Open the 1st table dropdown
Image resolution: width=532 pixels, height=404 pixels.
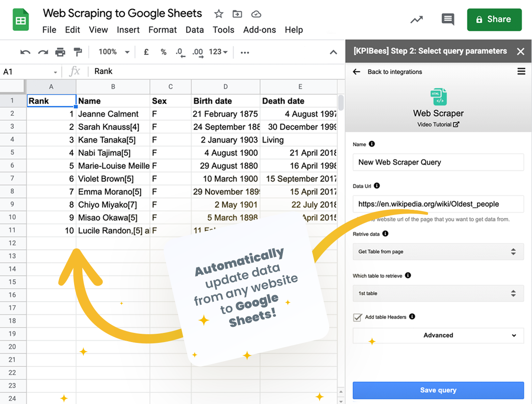tap(438, 293)
